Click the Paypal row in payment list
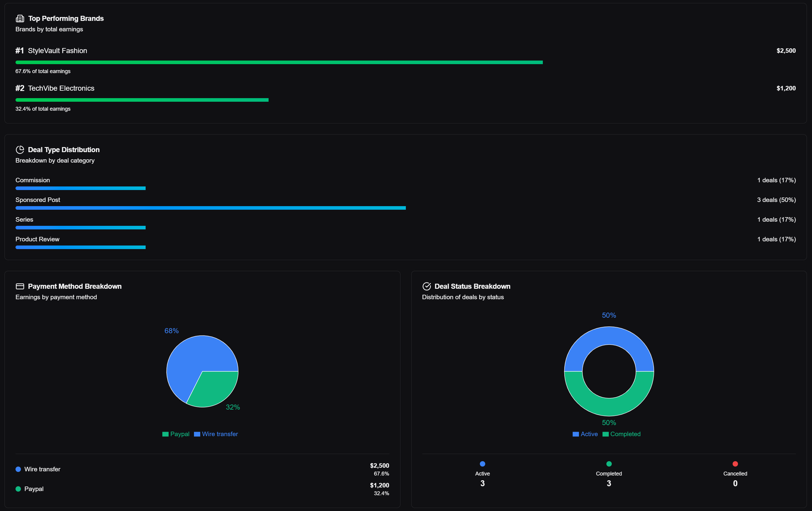The image size is (812, 511). [x=34, y=489]
